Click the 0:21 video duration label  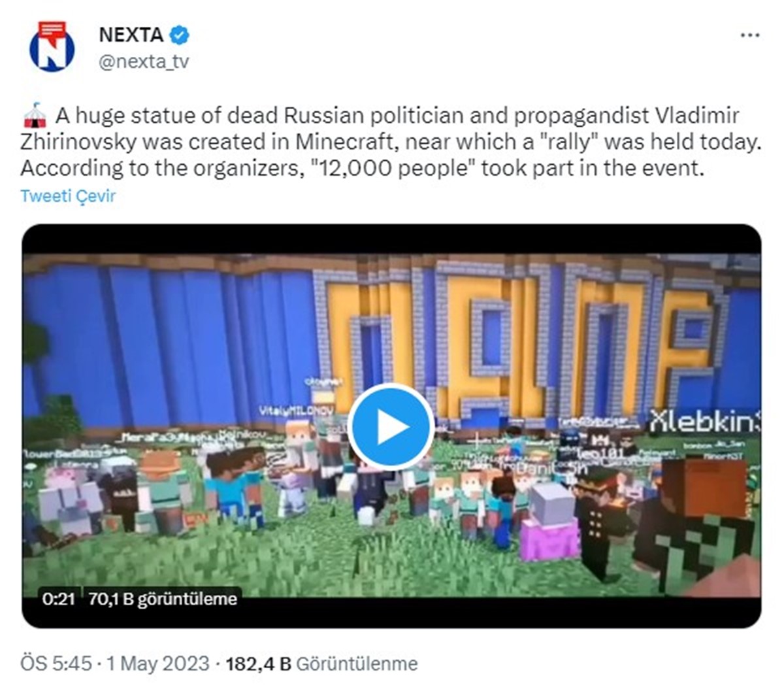coord(57,599)
